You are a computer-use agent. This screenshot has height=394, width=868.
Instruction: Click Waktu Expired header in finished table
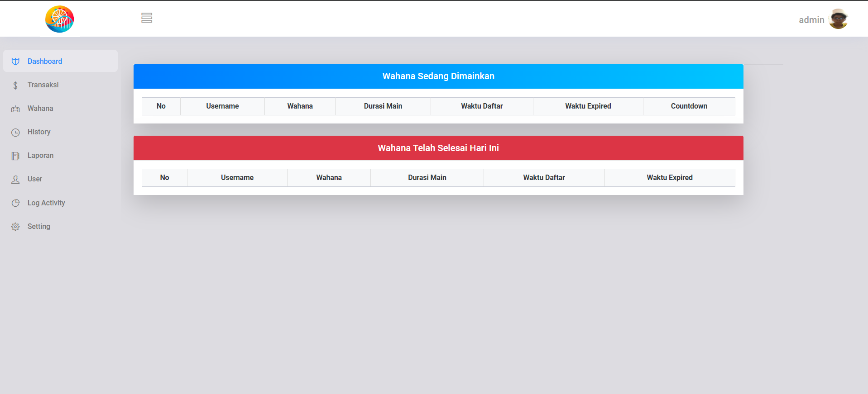coord(669,178)
